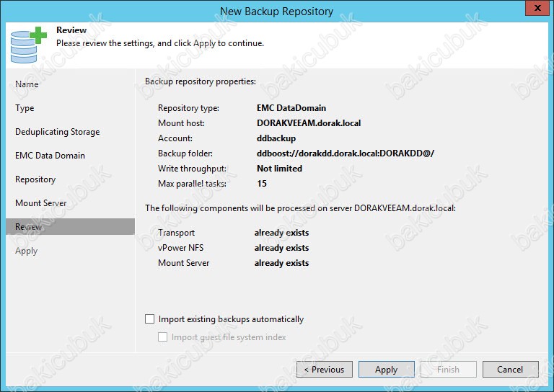The width and height of the screenshot is (554, 392).
Task: Click the 'Max parallel tasks:' label
Action: pos(192,184)
